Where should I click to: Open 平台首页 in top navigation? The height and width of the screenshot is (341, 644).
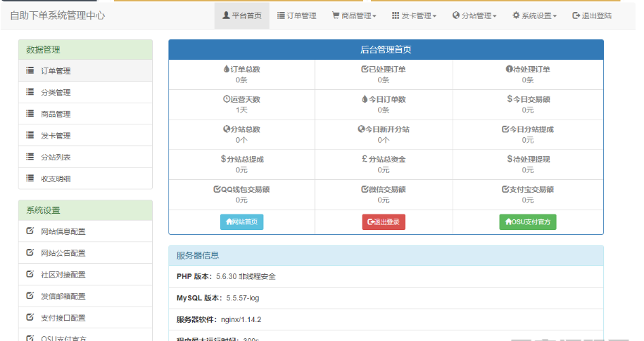(242, 15)
